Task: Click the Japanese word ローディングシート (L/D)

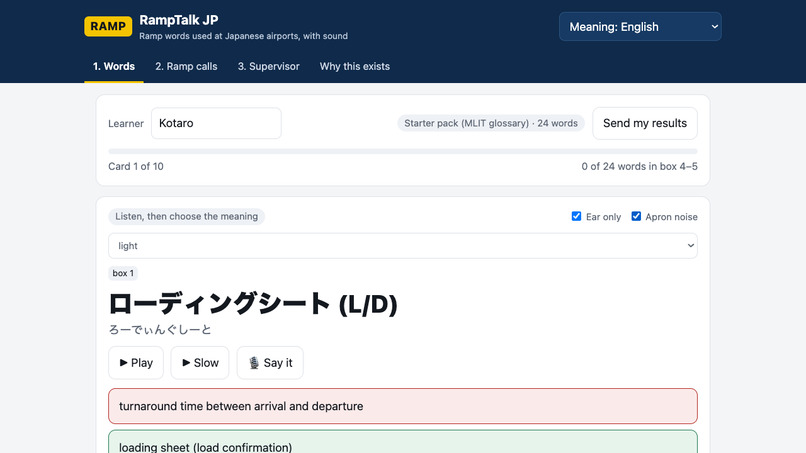Action: [253, 304]
